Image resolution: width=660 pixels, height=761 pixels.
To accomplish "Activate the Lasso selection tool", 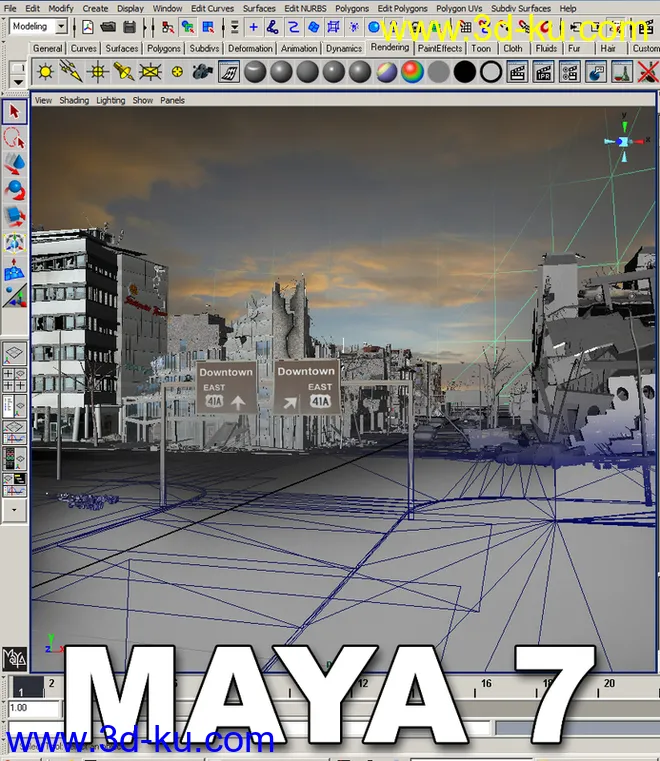I will point(14,138).
